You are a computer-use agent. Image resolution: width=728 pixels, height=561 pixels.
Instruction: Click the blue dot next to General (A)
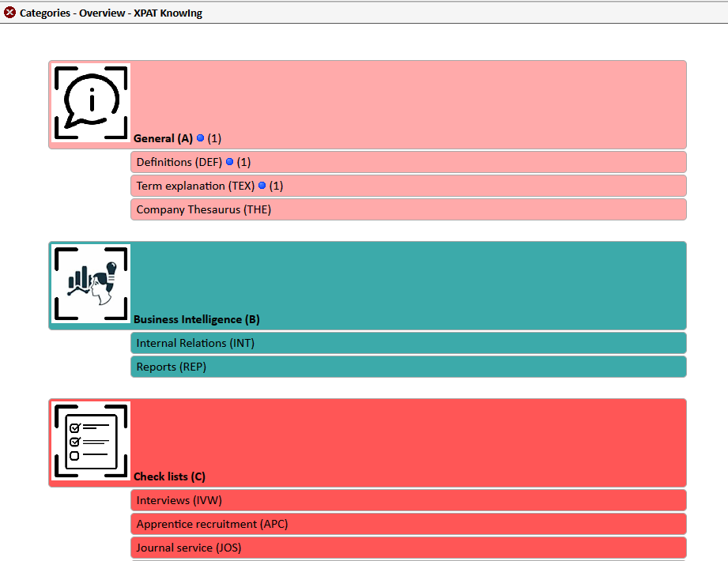click(201, 137)
